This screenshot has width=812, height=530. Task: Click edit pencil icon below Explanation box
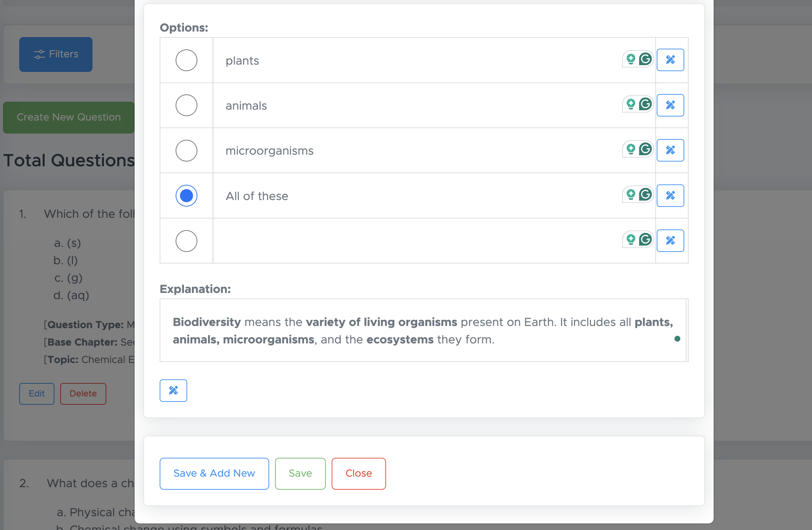pos(173,391)
